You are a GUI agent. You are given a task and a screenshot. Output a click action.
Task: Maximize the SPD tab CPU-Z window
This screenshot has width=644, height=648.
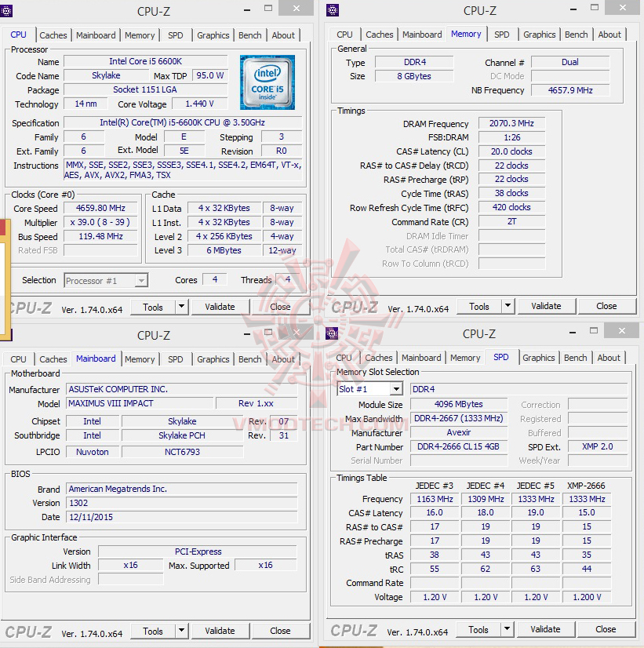click(x=594, y=330)
